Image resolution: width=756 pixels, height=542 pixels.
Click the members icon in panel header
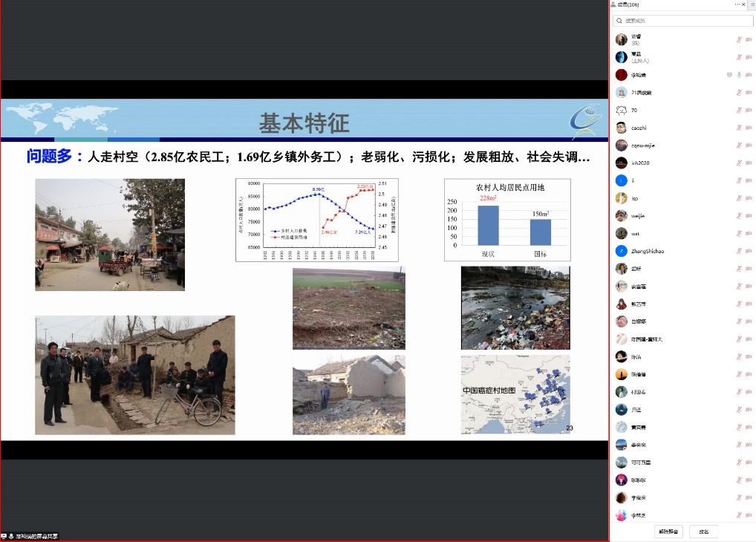click(613, 4)
